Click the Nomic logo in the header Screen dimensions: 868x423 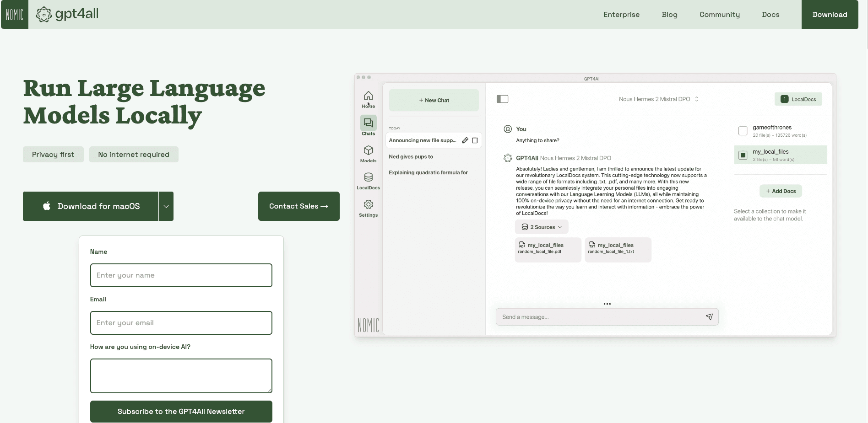click(14, 14)
